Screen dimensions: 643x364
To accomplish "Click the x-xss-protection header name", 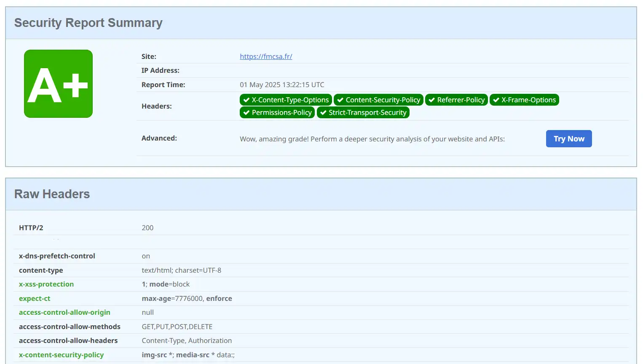I will tap(46, 284).
